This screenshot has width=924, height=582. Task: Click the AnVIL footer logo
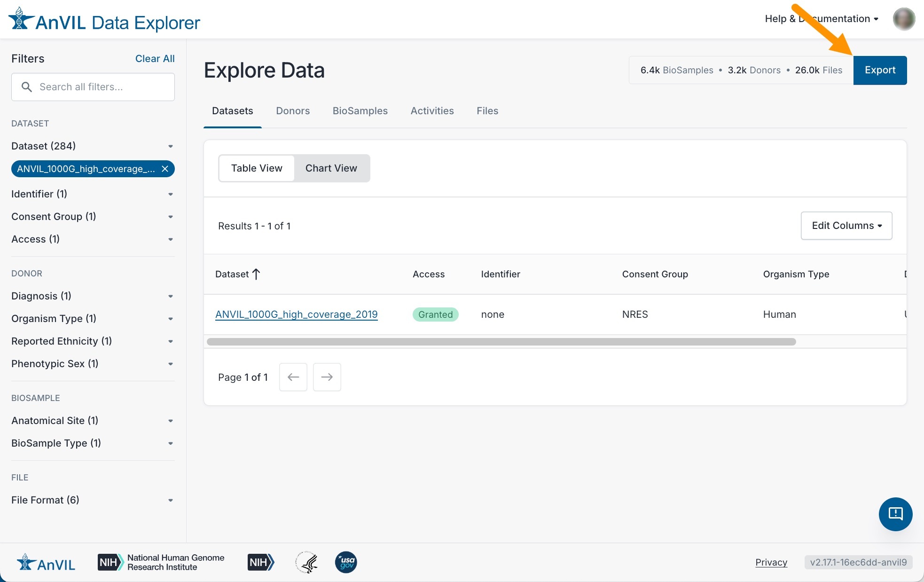click(46, 562)
